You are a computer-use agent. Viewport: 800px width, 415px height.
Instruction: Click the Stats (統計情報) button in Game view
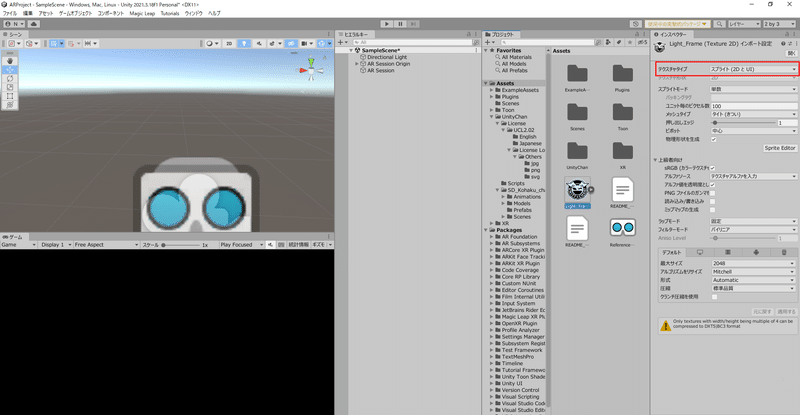[298, 245]
